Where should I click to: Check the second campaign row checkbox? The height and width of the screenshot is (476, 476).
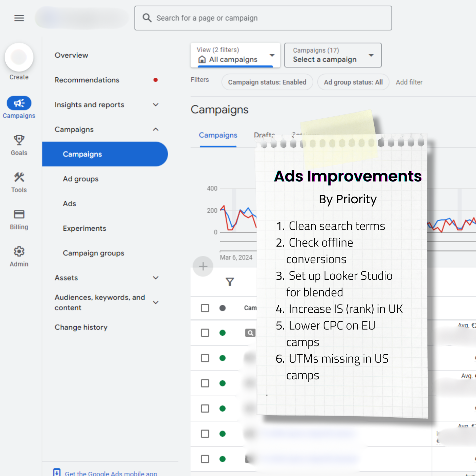pyautogui.click(x=205, y=358)
